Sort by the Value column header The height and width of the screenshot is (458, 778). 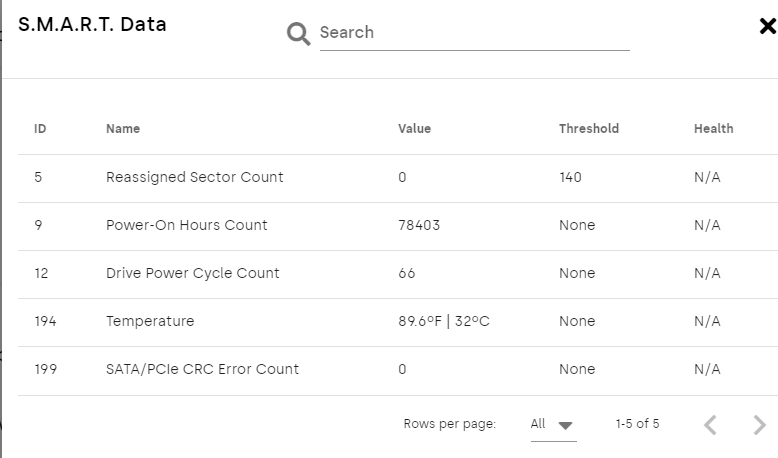(x=414, y=128)
